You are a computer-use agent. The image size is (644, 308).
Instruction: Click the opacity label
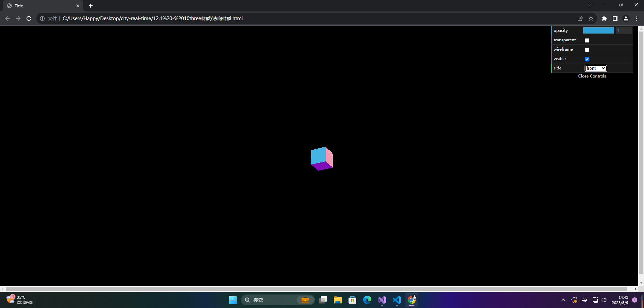561,31
